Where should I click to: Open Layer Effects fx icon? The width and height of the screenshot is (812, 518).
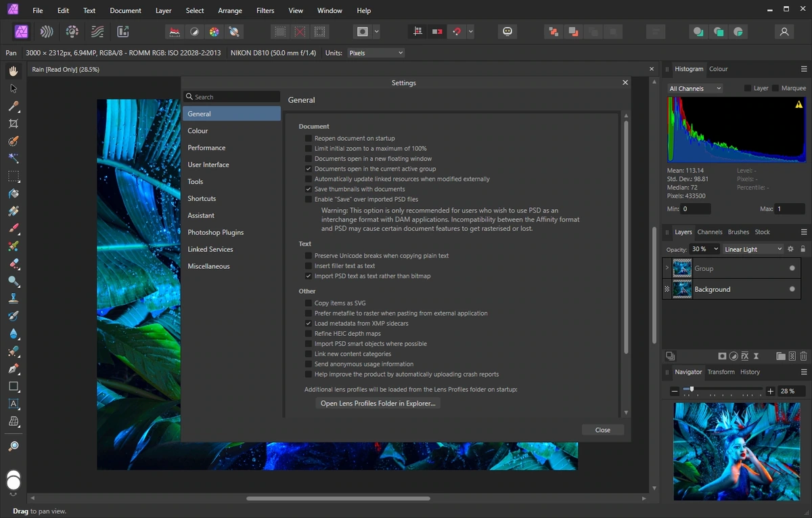(745, 356)
